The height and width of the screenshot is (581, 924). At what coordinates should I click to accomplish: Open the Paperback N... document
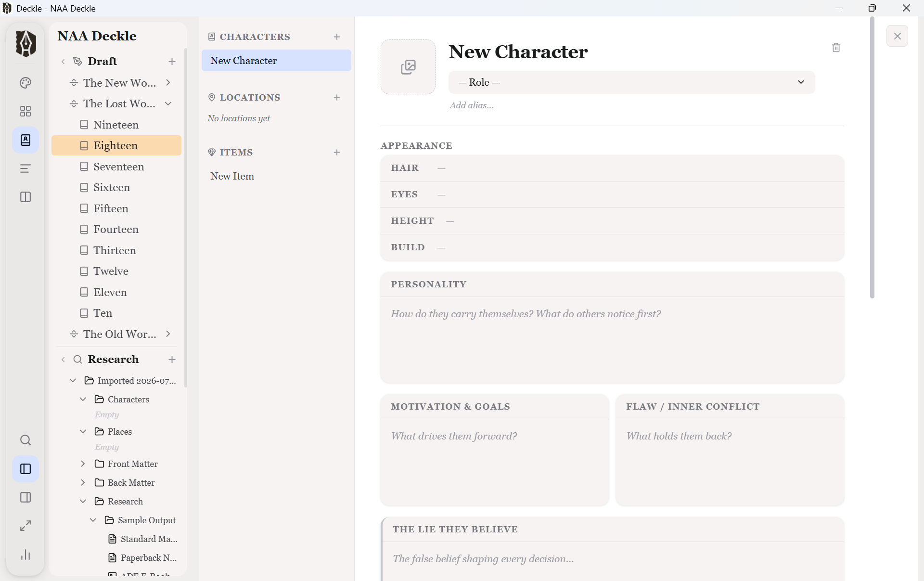click(143, 557)
